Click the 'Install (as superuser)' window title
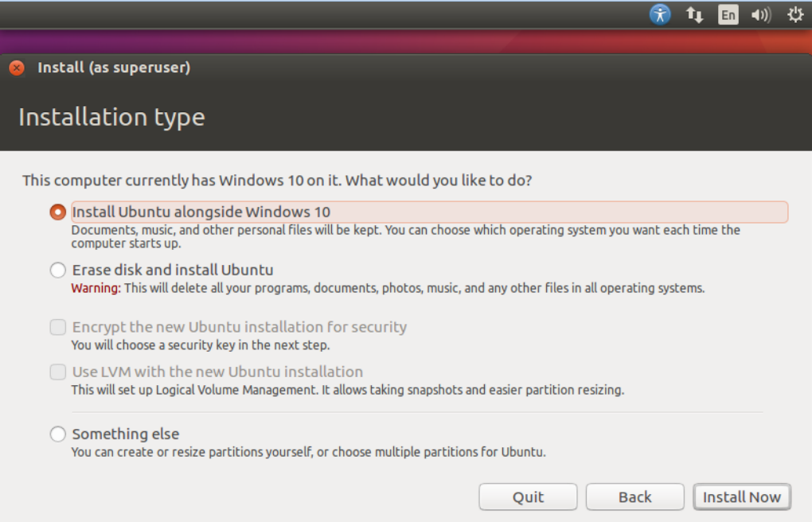812x522 pixels. 114,68
